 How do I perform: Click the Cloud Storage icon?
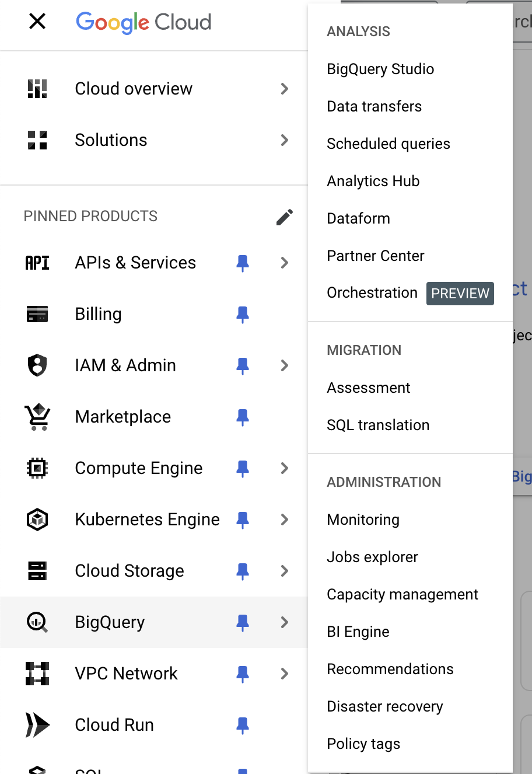click(x=37, y=571)
